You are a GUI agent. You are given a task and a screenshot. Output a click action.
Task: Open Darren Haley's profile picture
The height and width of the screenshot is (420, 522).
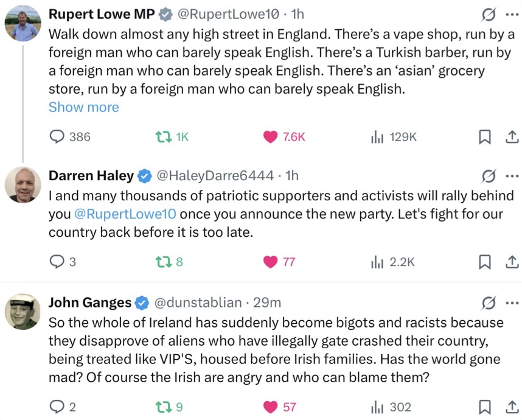pyautogui.click(x=23, y=185)
